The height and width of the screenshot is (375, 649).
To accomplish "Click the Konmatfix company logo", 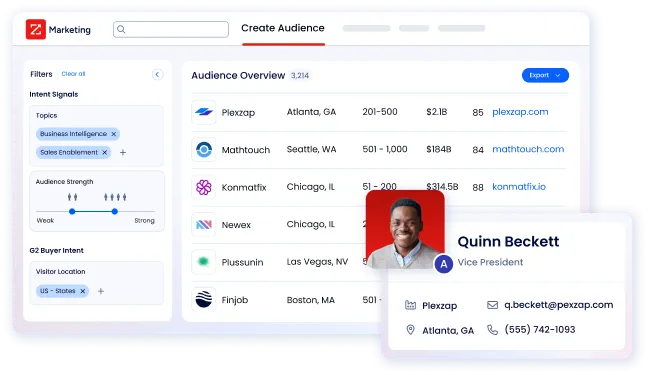I will coord(204,187).
